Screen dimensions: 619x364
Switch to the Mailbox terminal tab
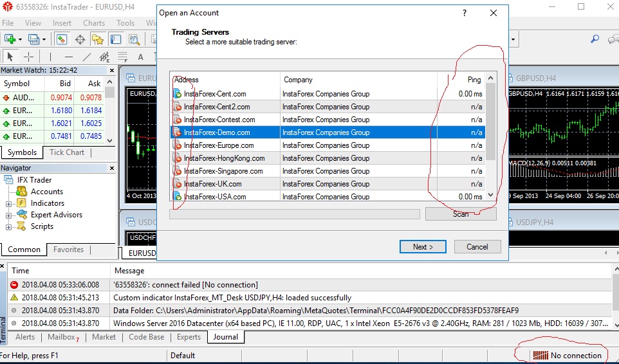click(63, 337)
